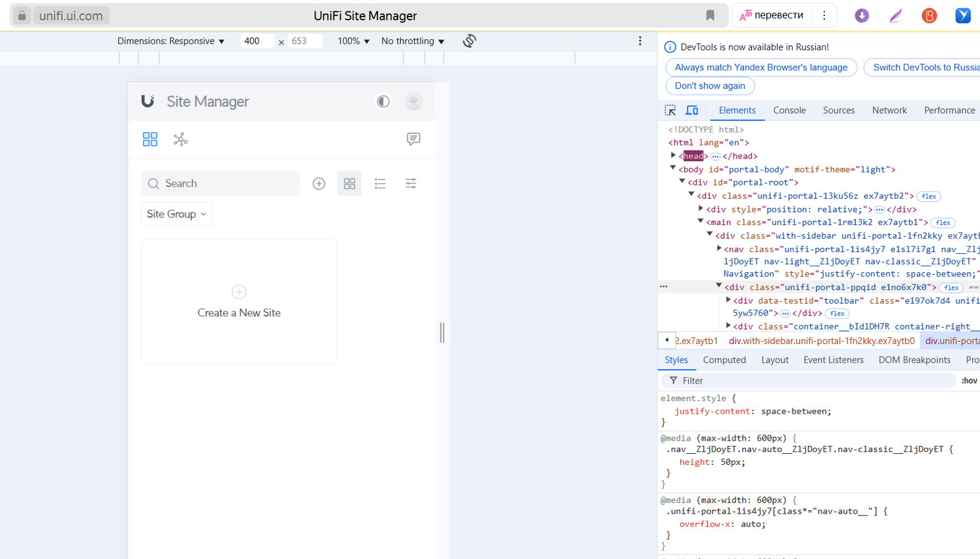Collapse the main unifi-portal-1rm13k2 node

tap(701, 222)
